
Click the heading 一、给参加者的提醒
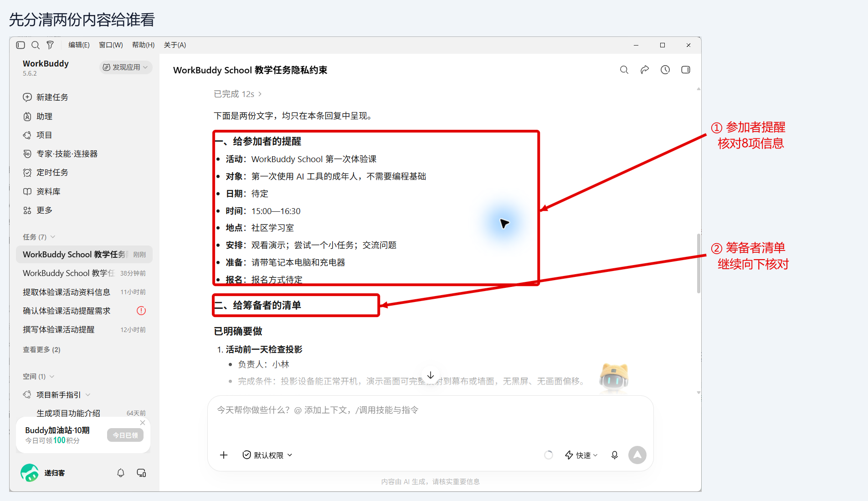(x=258, y=141)
